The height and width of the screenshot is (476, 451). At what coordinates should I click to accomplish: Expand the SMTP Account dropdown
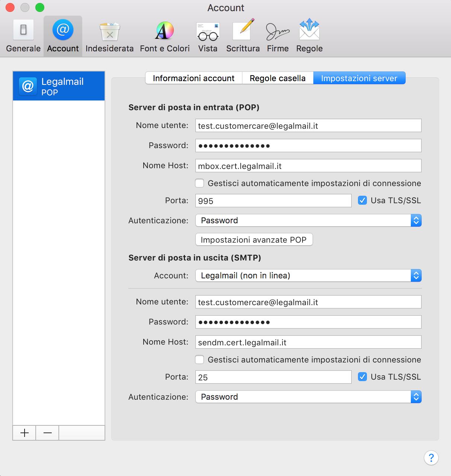coord(308,275)
